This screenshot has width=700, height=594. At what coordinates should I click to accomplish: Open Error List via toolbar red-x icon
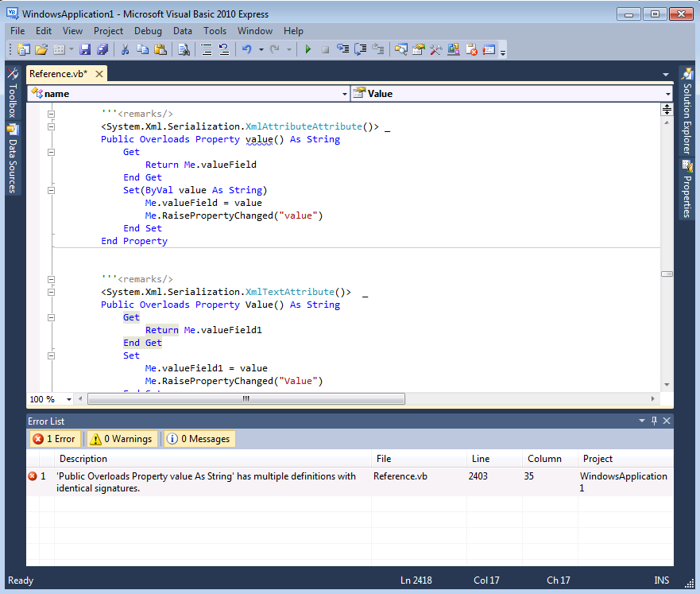(x=471, y=49)
